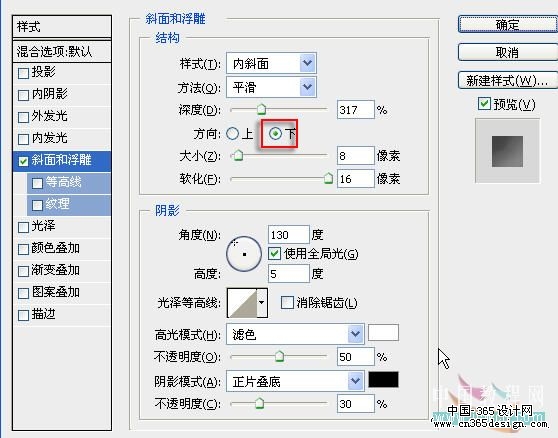The height and width of the screenshot is (438, 558).
Task: Open the gloss contour curve thumbnail
Action: [242, 303]
